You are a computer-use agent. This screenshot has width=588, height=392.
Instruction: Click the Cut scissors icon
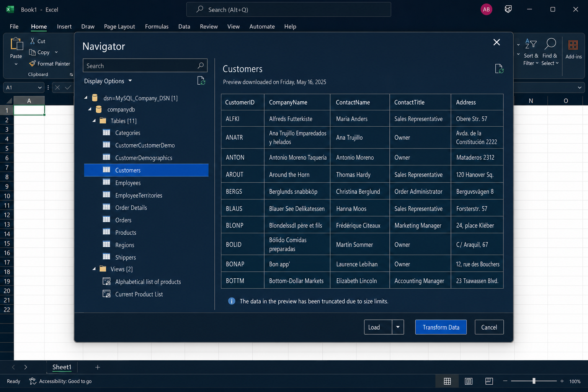33,41
